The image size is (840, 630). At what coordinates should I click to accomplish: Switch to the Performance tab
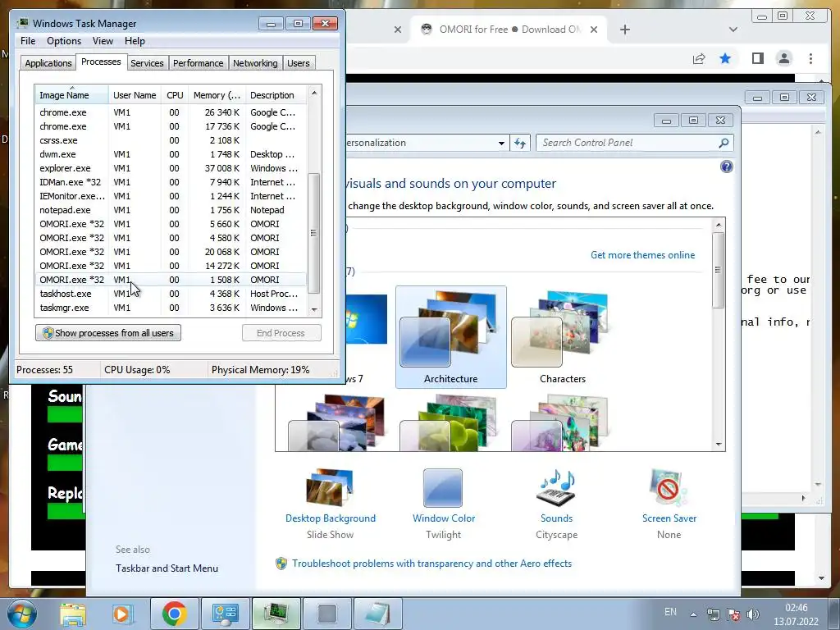[198, 63]
